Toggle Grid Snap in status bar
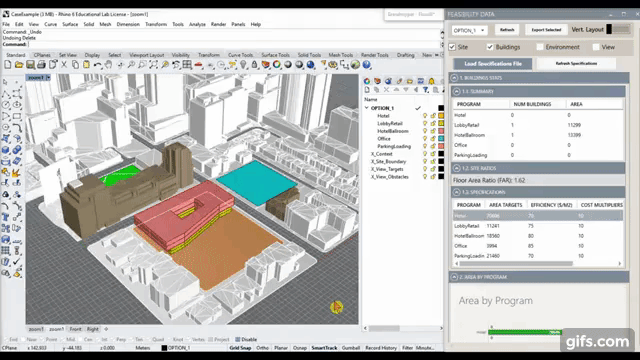This screenshot has height=360, width=640. coord(240,348)
